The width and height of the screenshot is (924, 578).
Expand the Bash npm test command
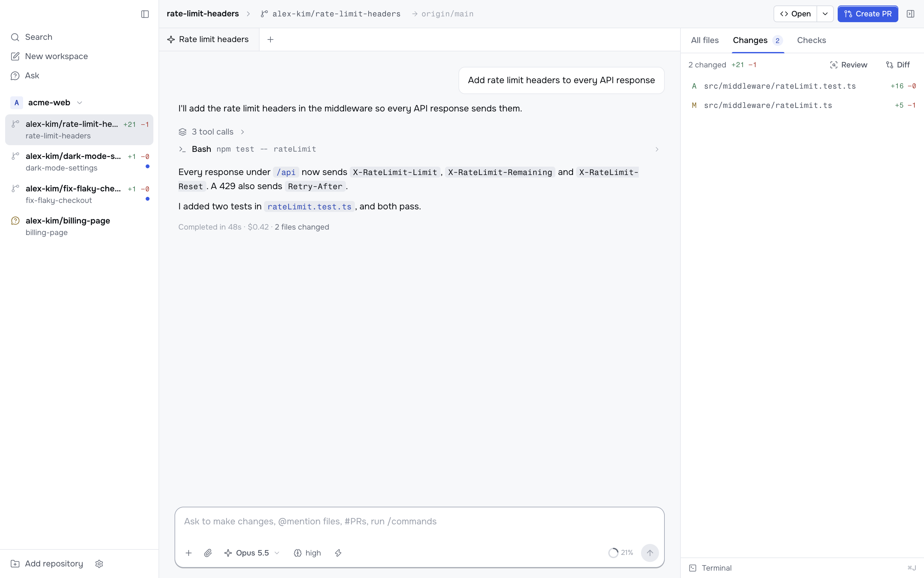click(x=419, y=149)
